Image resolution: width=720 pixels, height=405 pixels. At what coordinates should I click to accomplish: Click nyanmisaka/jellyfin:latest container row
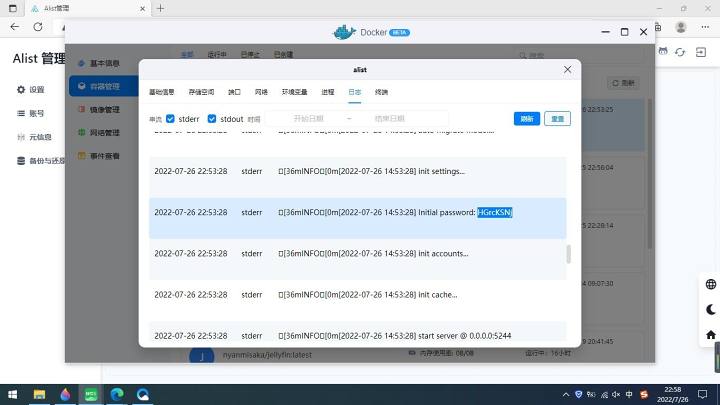click(267, 355)
